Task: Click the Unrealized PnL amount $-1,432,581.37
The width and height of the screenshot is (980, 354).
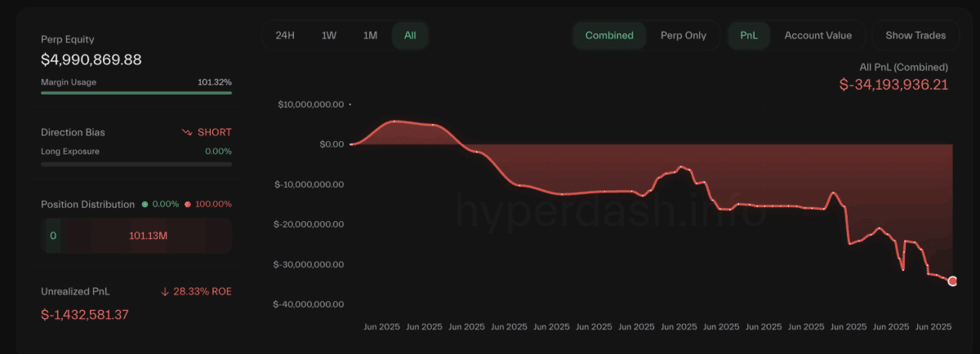Action: (x=85, y=314)
